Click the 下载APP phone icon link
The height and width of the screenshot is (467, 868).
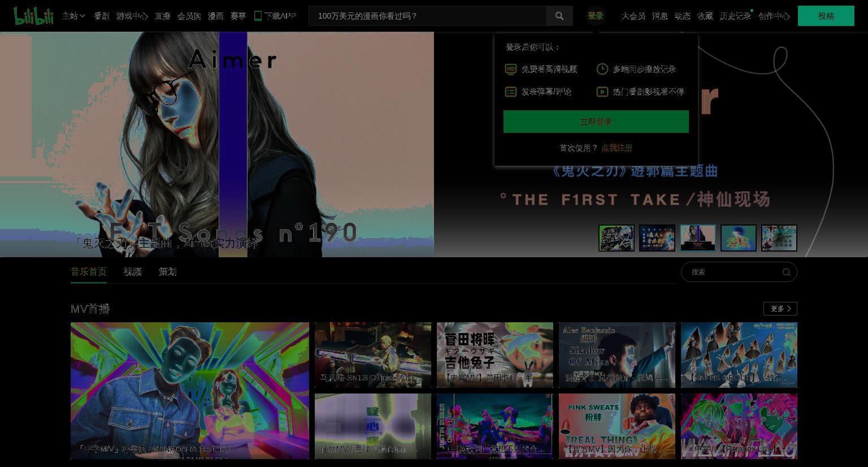coord(275,16)
